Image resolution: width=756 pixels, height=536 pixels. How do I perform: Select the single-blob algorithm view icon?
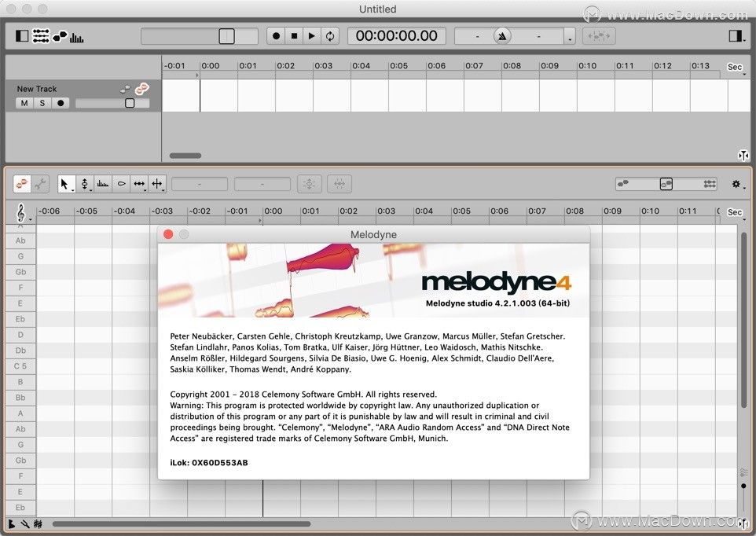click(623, 183)
